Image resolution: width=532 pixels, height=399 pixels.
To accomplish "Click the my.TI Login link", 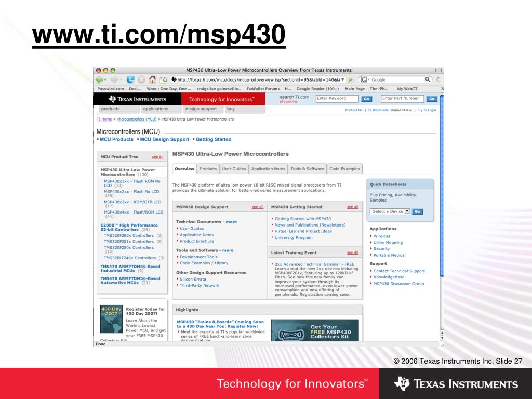I will [427, 110].
